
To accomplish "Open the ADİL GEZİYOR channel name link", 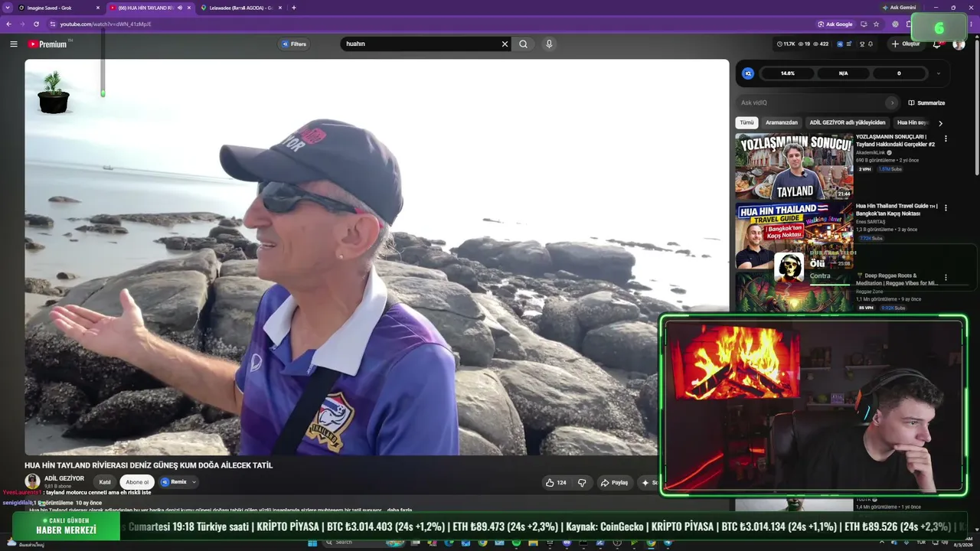I will coord(64,478).
